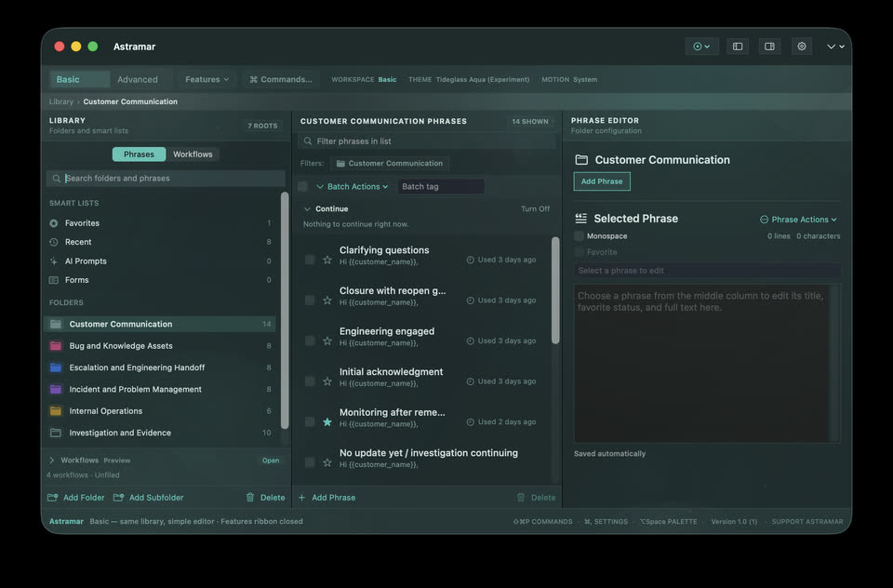Click SETTINGS shortcut in status bar
This screenshot has height=588, width=893.
(606, 521)
